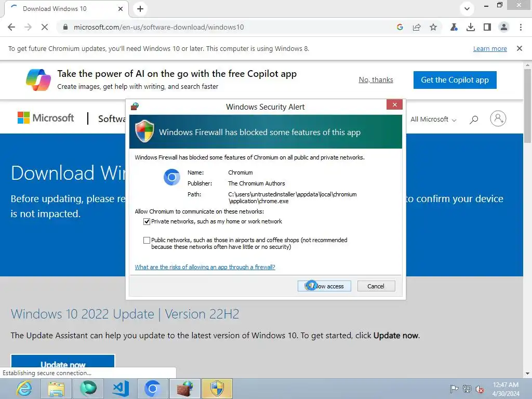Open the Chrome Labs flask icon
Screen dimensions: 532x399
454,27
